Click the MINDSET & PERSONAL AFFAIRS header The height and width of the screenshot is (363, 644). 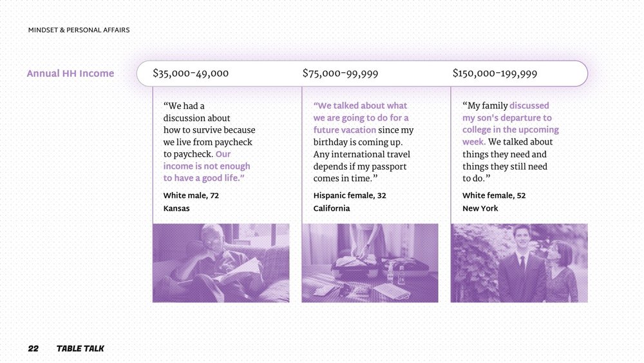[79, 30]
